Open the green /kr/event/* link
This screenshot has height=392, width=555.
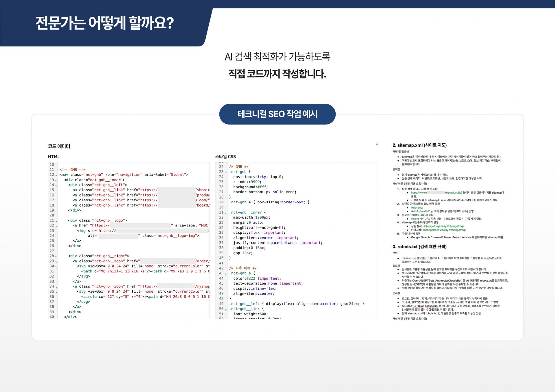(417, 219)
